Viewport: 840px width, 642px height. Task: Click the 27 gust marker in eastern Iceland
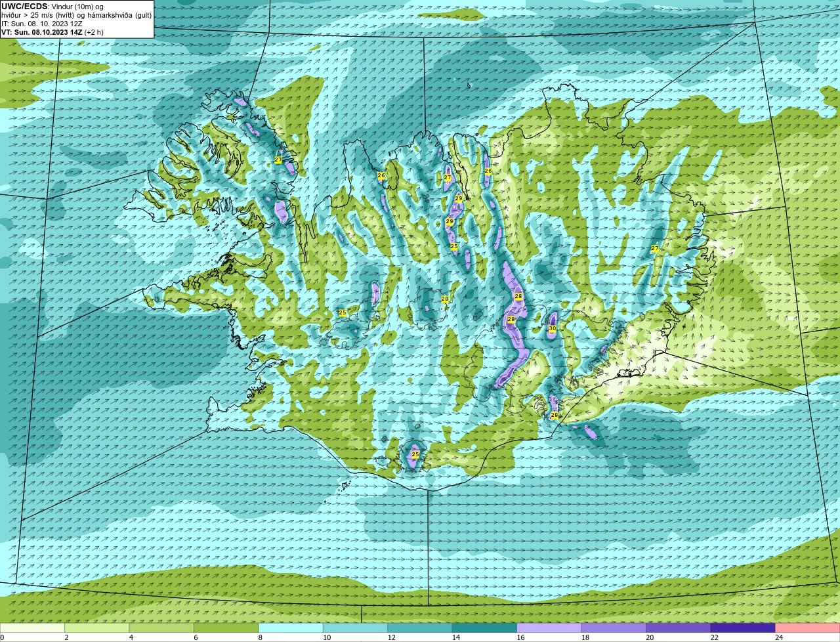tap(654, 248)
